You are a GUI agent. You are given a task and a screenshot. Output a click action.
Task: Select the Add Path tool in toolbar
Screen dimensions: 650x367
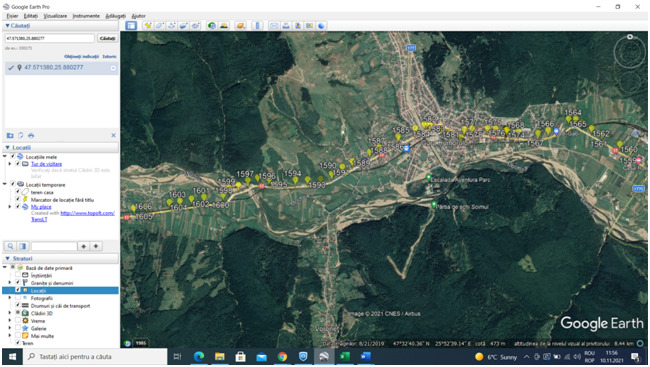(172, 26)
